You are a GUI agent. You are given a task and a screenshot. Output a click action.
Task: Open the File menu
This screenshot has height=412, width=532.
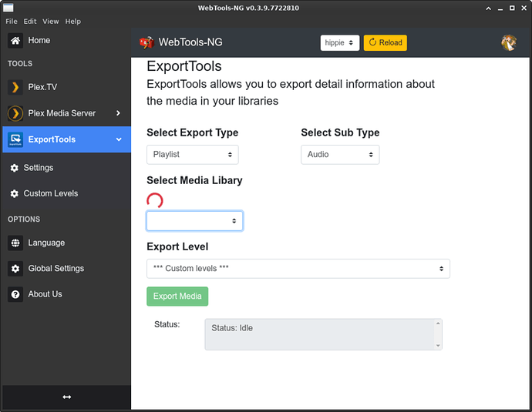click(12, 22)
